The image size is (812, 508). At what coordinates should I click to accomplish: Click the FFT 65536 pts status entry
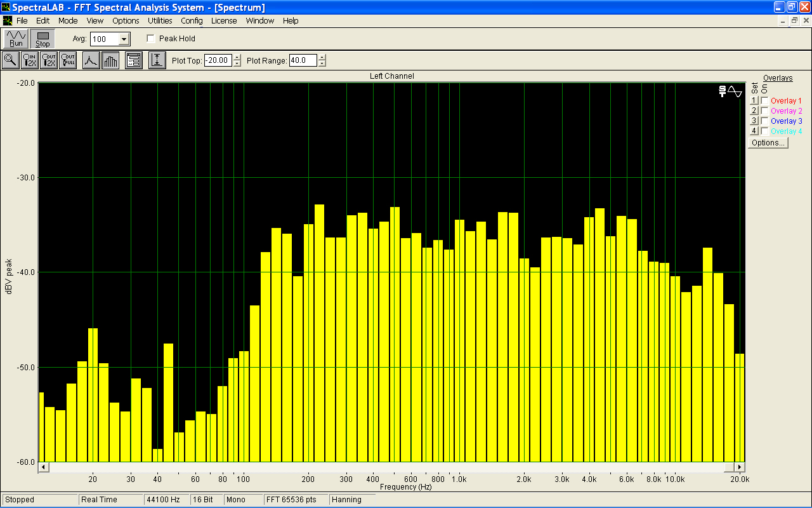tap(296, 500)
